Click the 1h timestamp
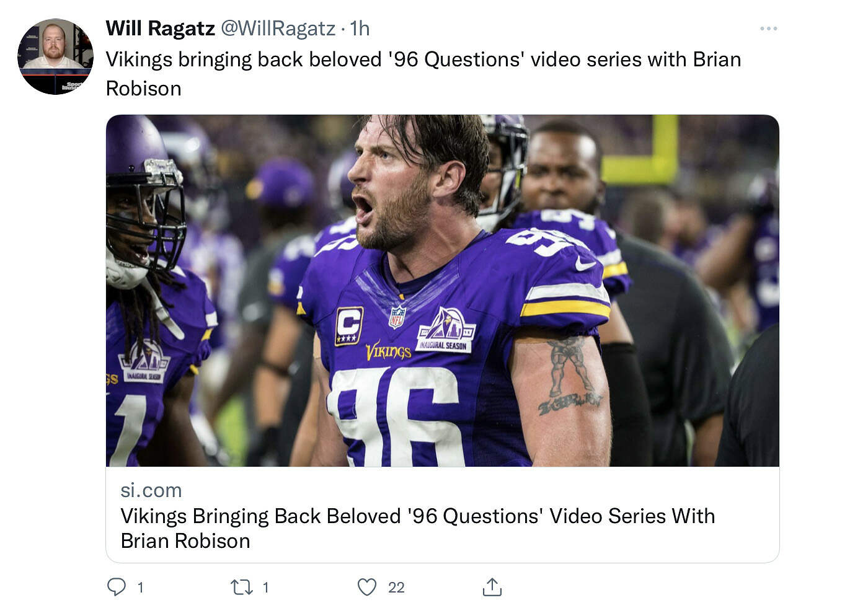Screen dimensions: 868x608 pyautogui.click(x=360, y=29)
